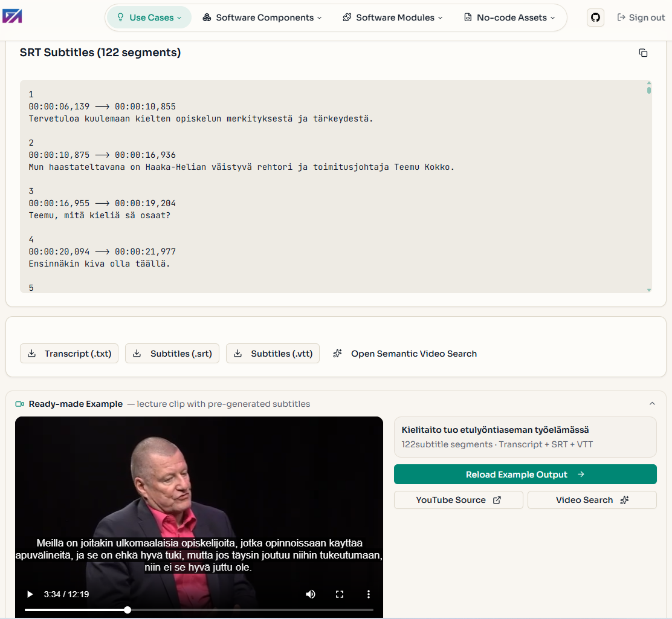Open the Use Cases menu

pos(149,18)
